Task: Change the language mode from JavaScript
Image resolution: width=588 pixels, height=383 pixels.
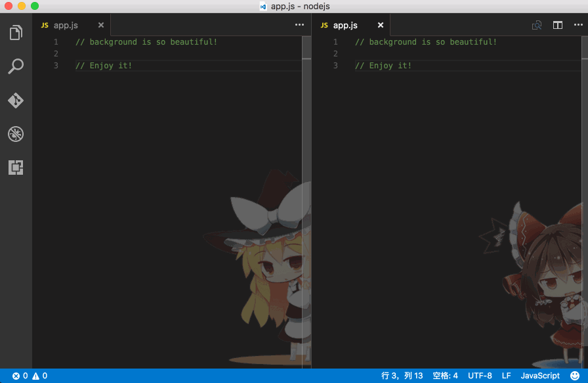Action: [x=539, y=375]
